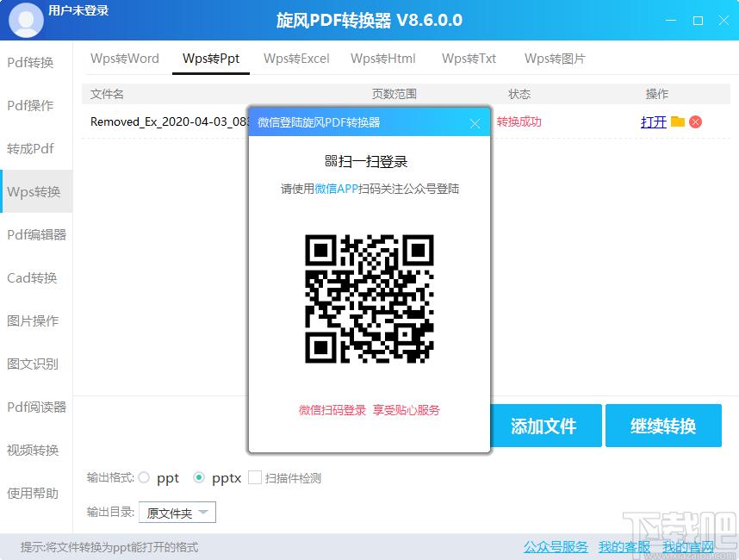Switch to Wps转Word tab

click(x=125, y=59)
